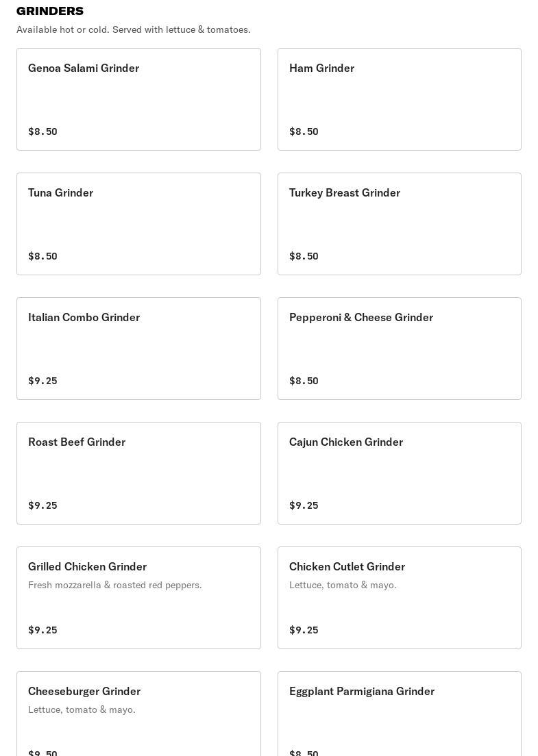Open the Roast Beef Grinder item

pyautogui.click(x=138, y=473)
